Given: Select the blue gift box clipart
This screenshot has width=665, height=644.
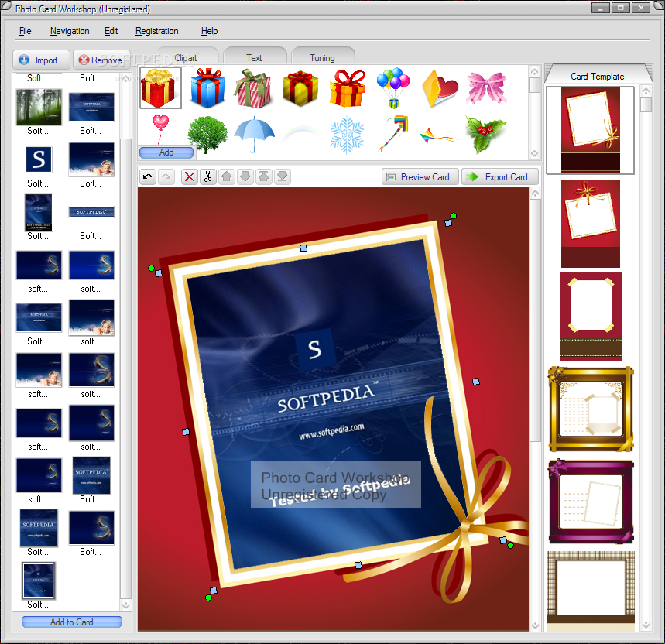Looking at the screenshot, I should pyautogui.click(x=207, y=87).
